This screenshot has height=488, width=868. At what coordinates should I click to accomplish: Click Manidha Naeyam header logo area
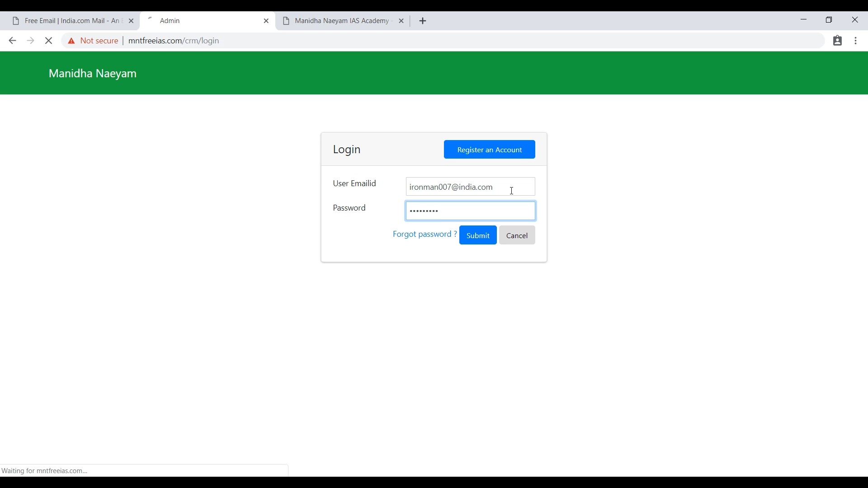pos(92,73)
